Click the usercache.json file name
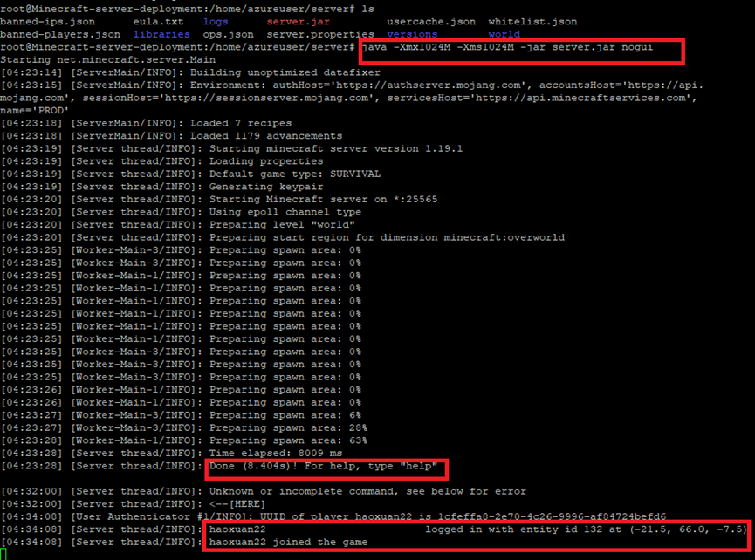 tap(431, 22)
